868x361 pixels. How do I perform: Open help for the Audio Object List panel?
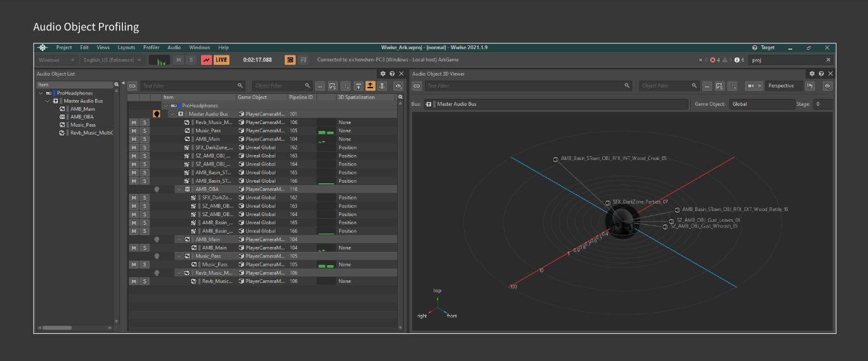[392, 74]
